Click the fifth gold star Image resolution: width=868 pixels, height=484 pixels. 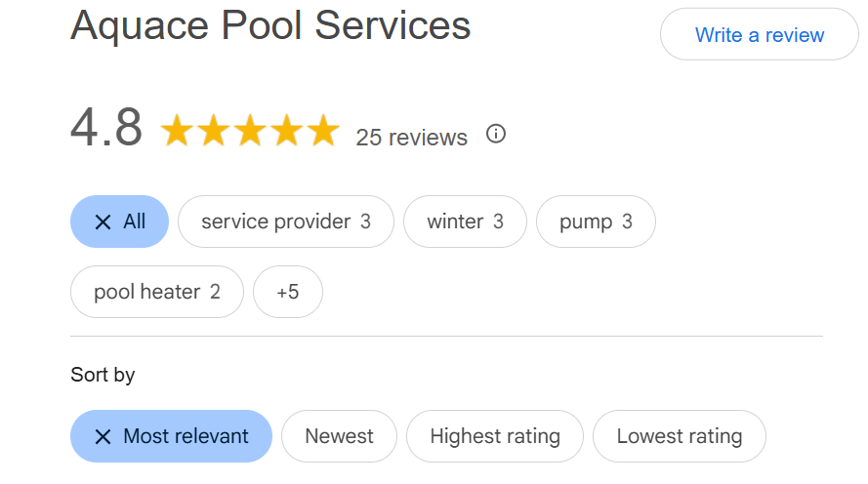[x=323, y=131]
